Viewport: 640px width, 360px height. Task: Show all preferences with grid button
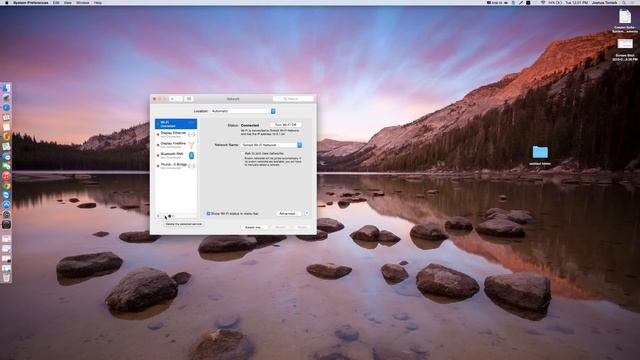189,99
